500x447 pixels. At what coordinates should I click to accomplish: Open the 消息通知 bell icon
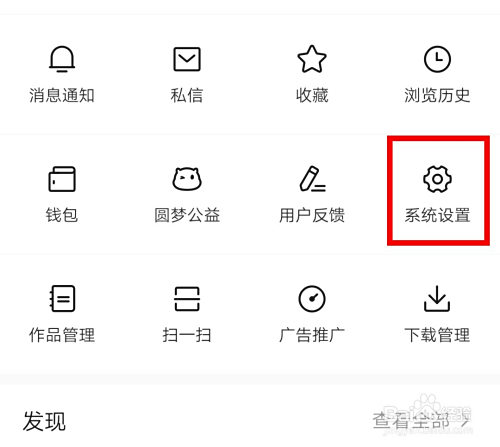pyautogui.click(x=62, y=59)
